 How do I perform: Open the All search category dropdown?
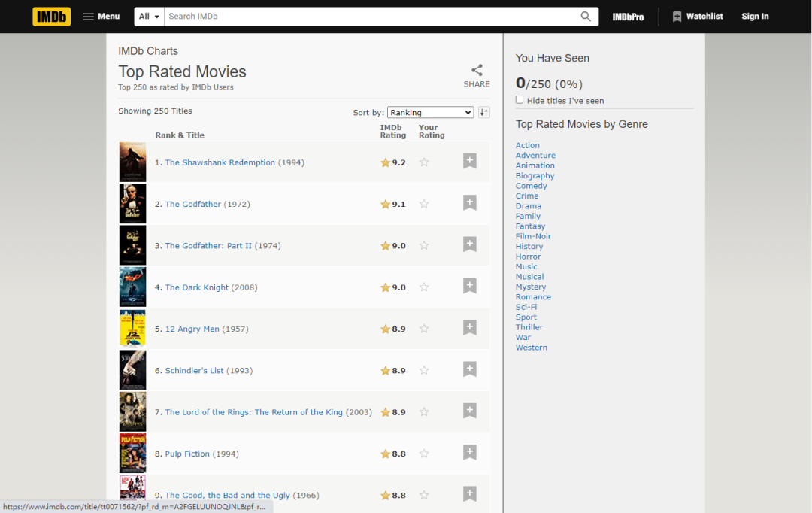click(x=149, y=17)
